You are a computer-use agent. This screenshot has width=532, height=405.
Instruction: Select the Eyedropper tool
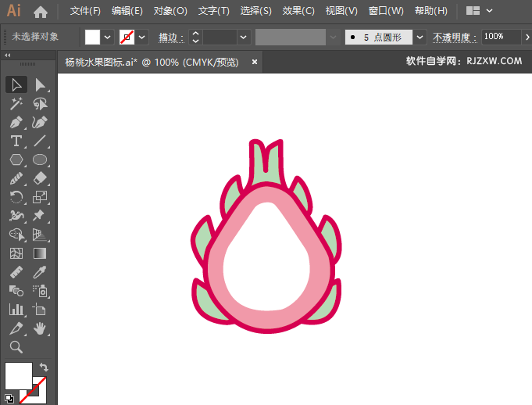pyautogui.click(x=39, y=272)
